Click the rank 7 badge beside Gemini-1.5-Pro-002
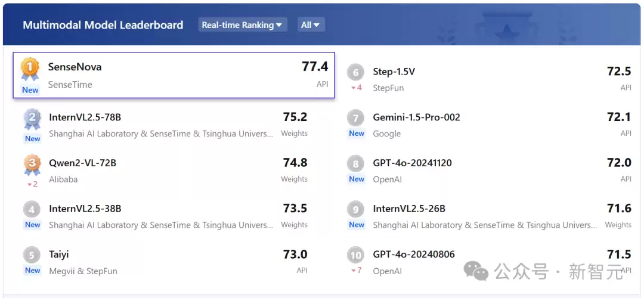This screenshot has height=298, width=644. click(x=355, y=119)
